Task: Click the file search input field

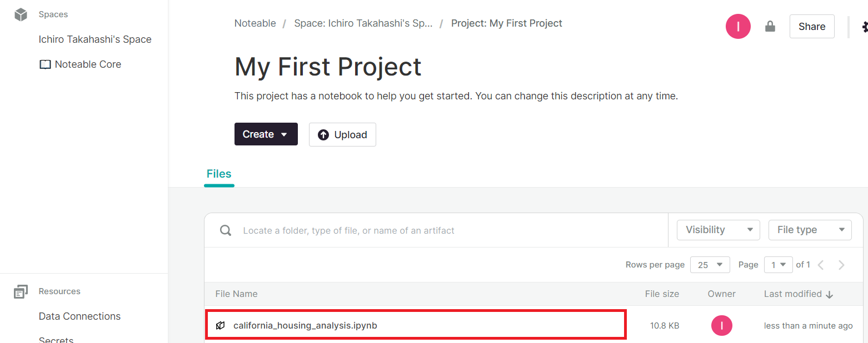Action: [x=445, y=230]
